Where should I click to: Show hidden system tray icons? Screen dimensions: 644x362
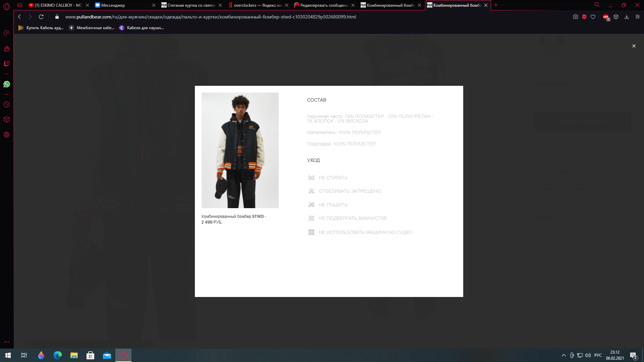[564, 355]
